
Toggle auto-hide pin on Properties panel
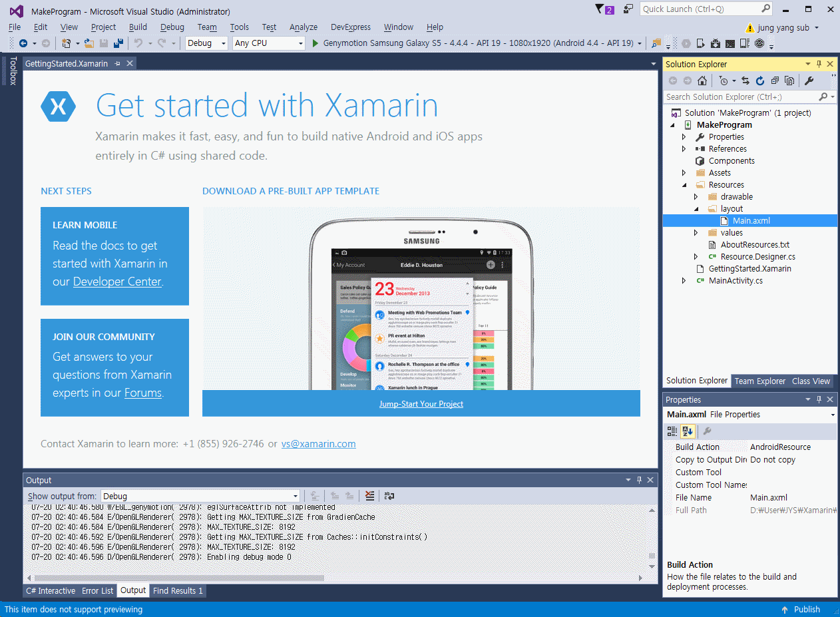click(x=819, y=399)
